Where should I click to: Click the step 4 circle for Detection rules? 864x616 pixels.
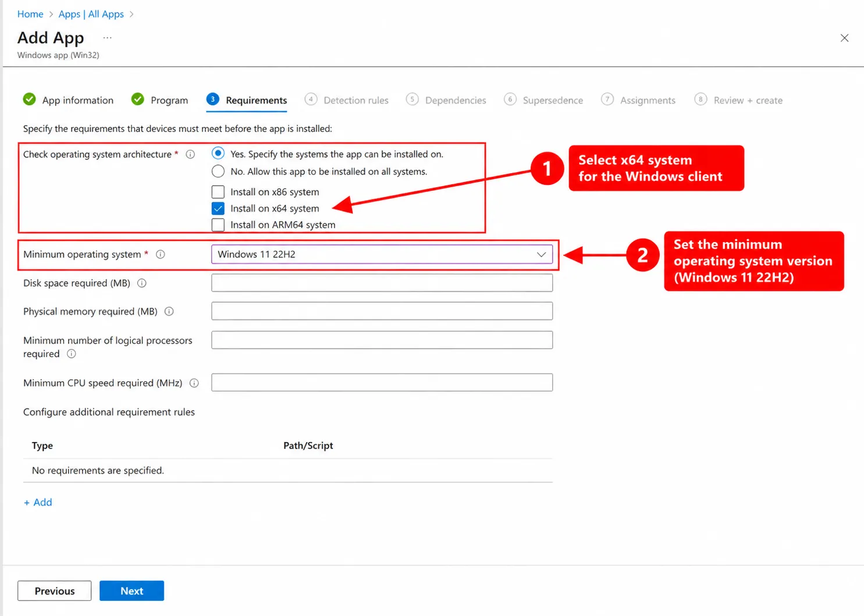(x=311, y=99)
